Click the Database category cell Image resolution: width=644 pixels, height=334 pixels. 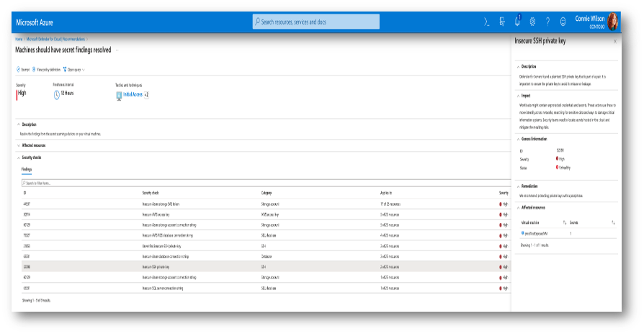click(266, 256)
